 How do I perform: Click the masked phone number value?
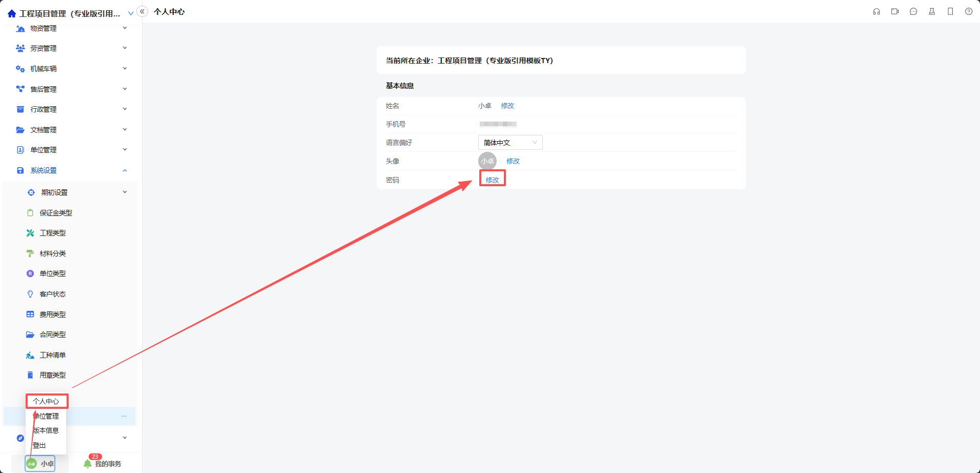(498, 124)
